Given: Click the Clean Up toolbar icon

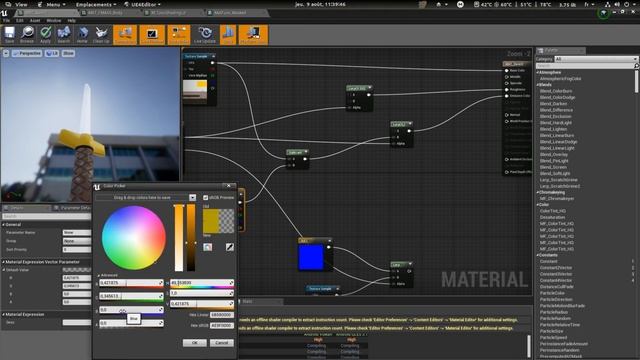Looking at the screenshot, I should point(101,35).
